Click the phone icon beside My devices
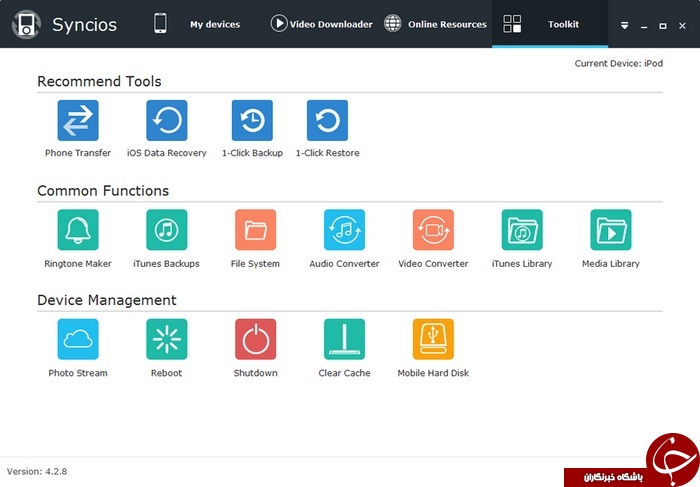Screen dimensions: 700x487 [160, 23]
